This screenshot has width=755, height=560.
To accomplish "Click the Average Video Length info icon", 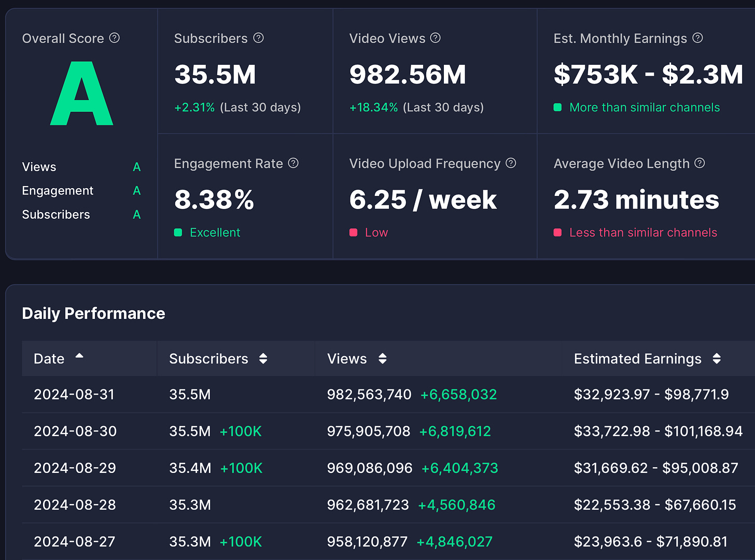I will 700,163.
